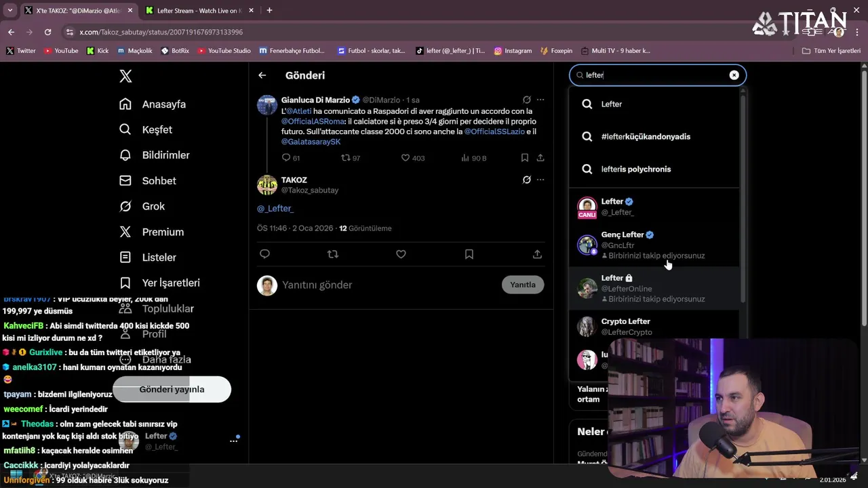Click the Grok icon on TAKOZ's post
The image size is (868, 488).
coord(526,180)
